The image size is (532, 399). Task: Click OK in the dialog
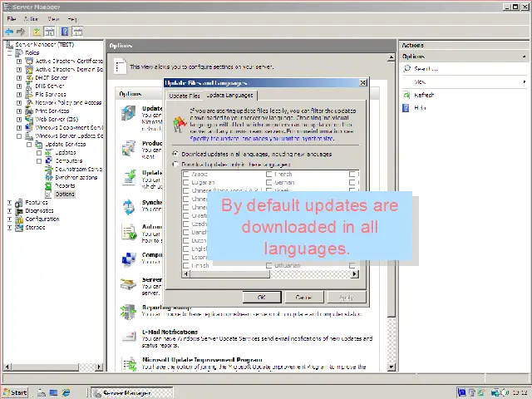(x=262, y=298)
